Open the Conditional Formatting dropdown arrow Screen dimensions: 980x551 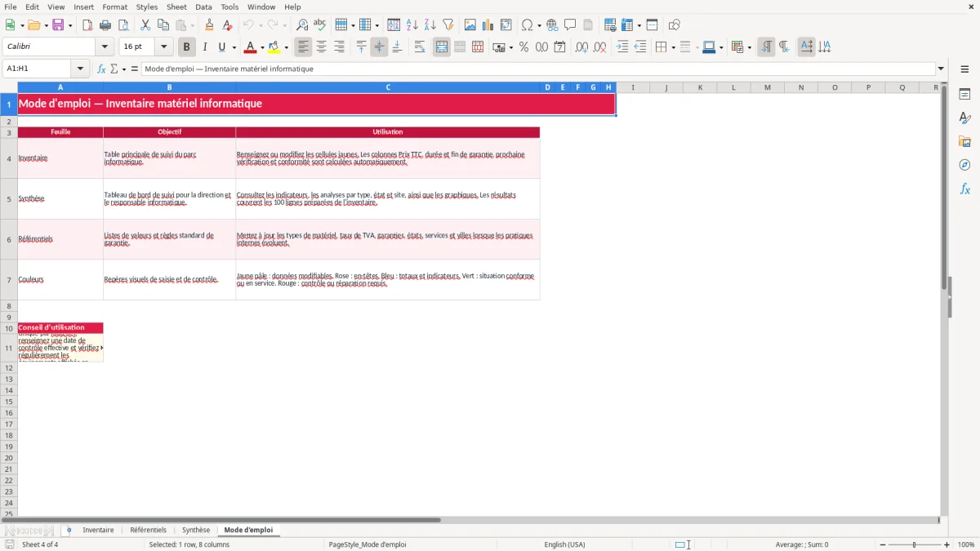(x=749, y=47)
